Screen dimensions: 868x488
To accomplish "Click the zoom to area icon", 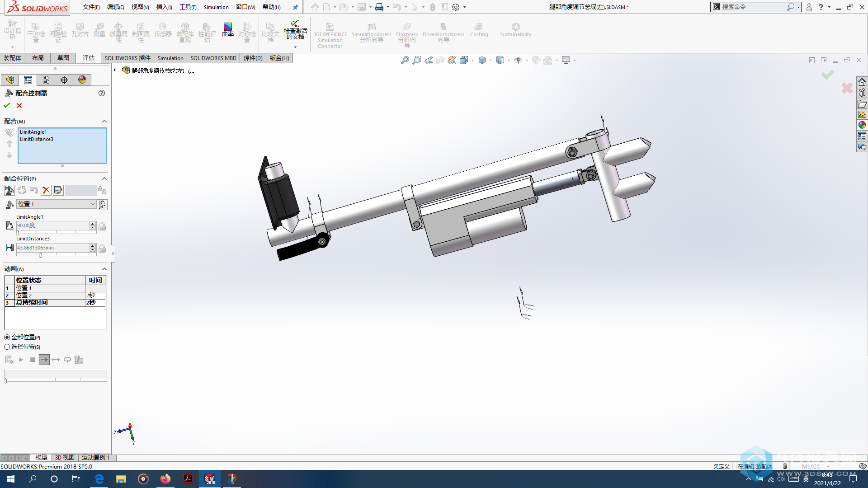I will (417, 60).
